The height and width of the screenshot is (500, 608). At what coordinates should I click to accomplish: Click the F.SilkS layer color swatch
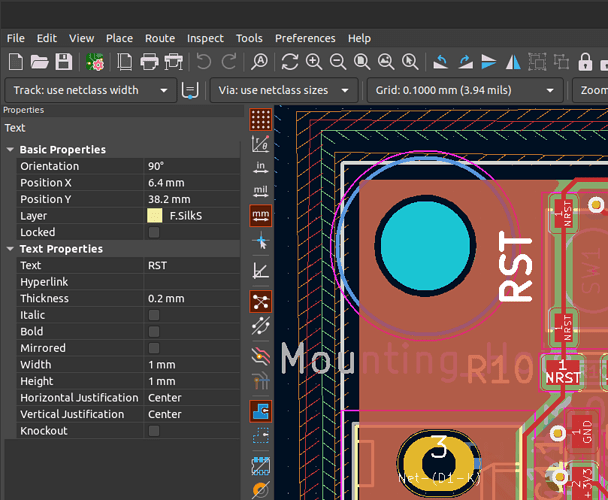click(154, 216)
